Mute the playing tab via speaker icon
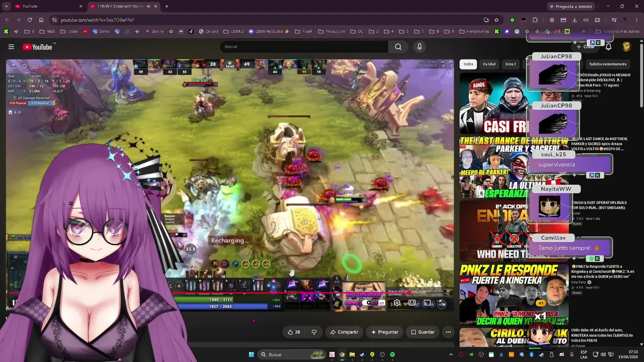The height and width of the screenshot is (362, 644). coord(148,6)
